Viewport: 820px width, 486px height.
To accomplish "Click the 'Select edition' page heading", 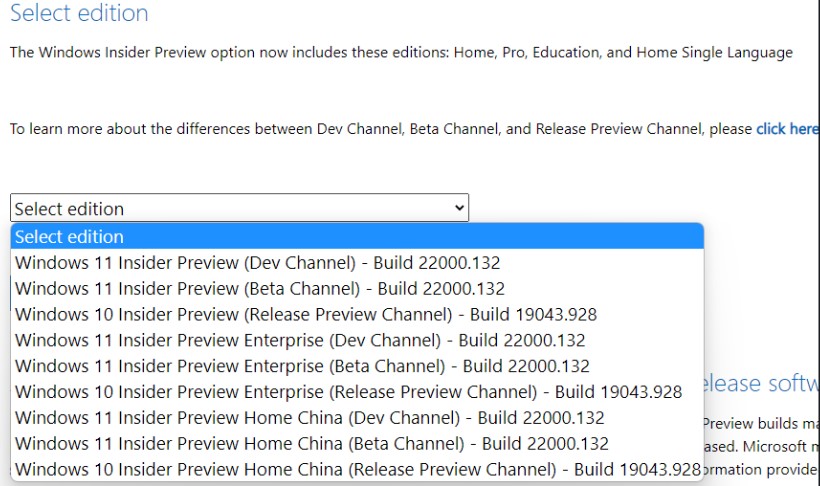I will [79, 14].
